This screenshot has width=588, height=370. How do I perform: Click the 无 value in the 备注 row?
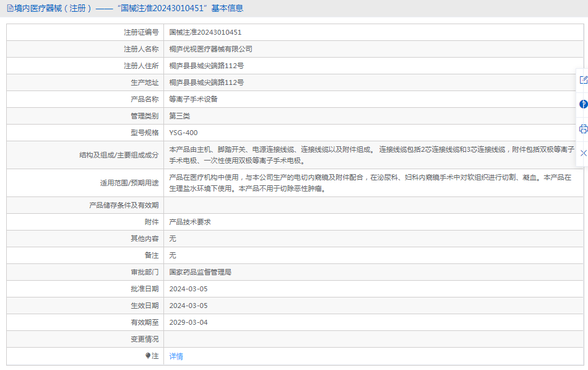coord(173,255)
